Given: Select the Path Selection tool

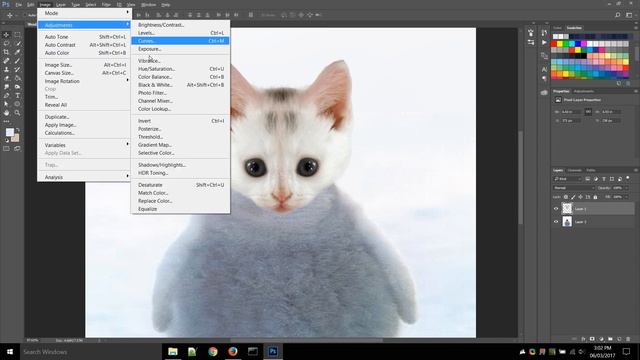Looking at the screenshot, I should click(6, 104).
